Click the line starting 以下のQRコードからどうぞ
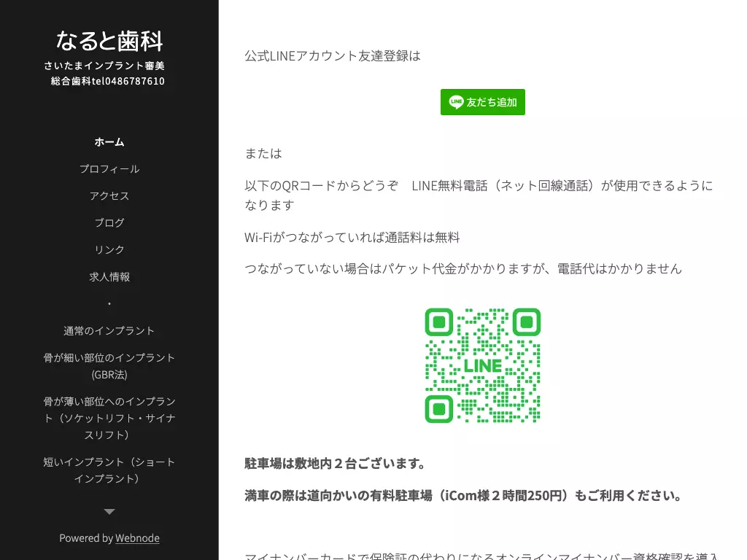 (479, 195)
